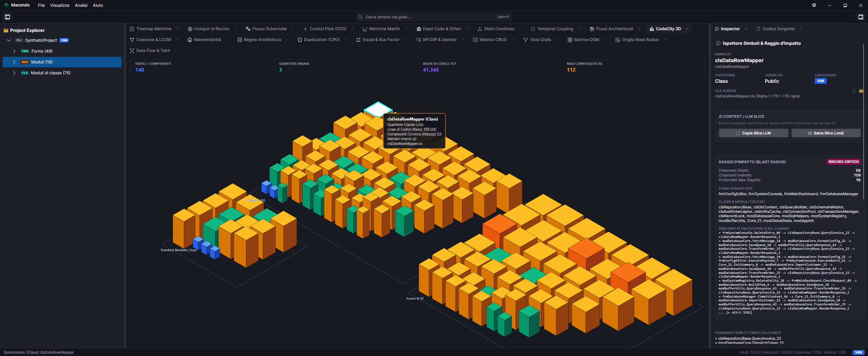Expand the Forms (49) tree node
This screenshot has width=868, height=356.
[x=14, y=51]
